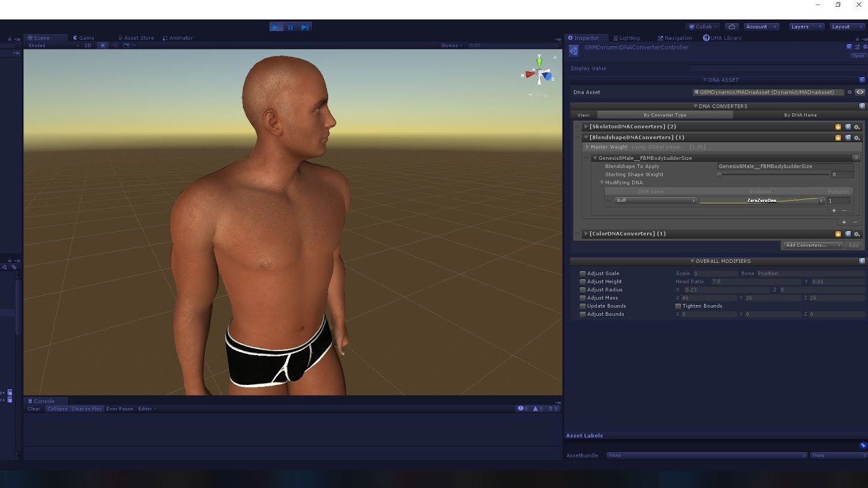Click orange download icon on ColorDNAConverters row
Viewport: 868px width, 488px height.
pyautogui.click(x=838, y=234)
